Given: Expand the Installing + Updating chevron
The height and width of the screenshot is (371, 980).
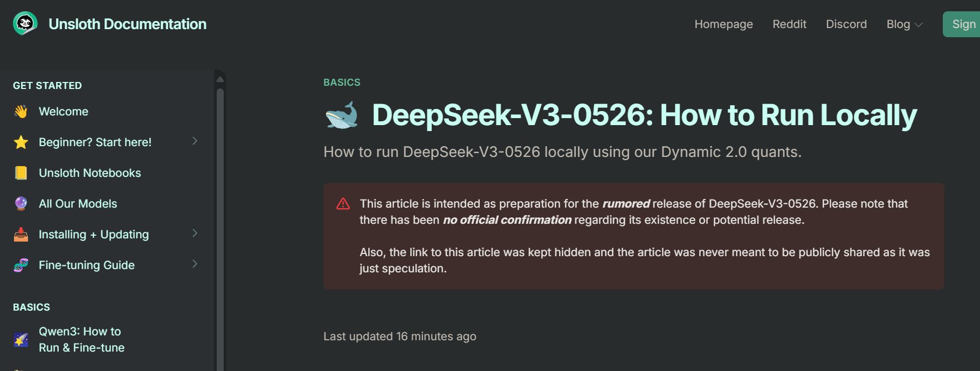Looking at the screenshot, I should click(x=195, y=233).
